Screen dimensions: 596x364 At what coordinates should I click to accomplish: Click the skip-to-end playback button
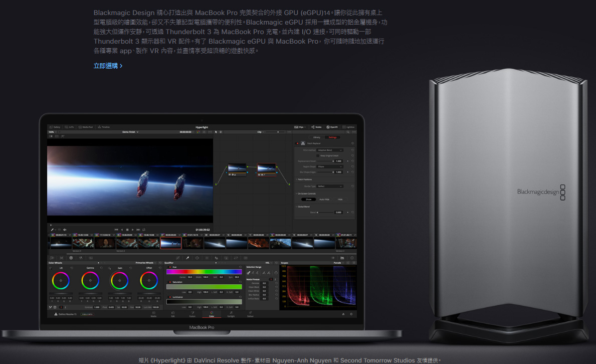[138, 230]
